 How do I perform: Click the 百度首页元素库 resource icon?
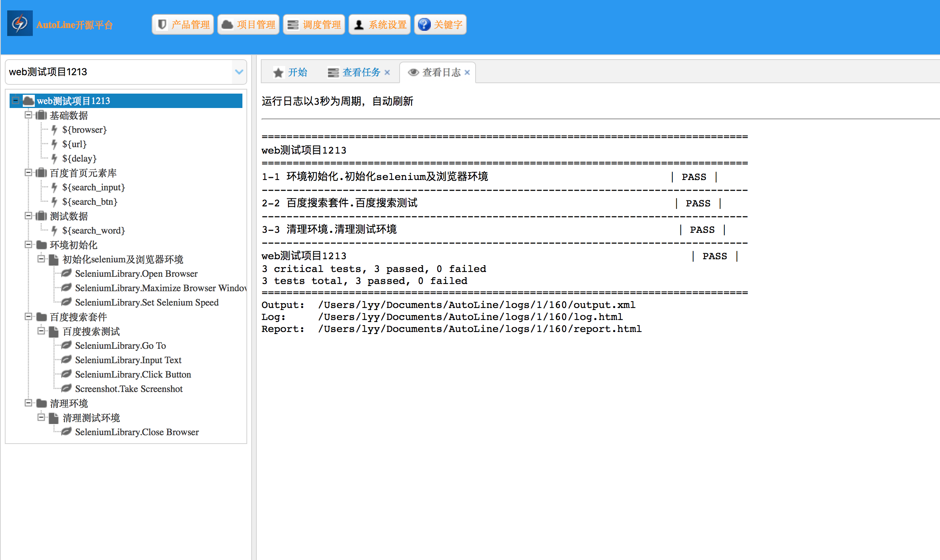tap(41, 173)
